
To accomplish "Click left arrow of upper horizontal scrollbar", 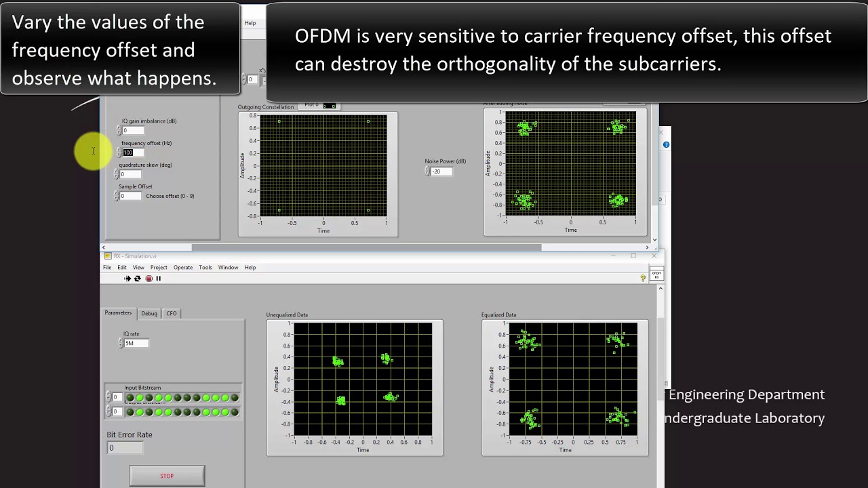I will (104, 247).
